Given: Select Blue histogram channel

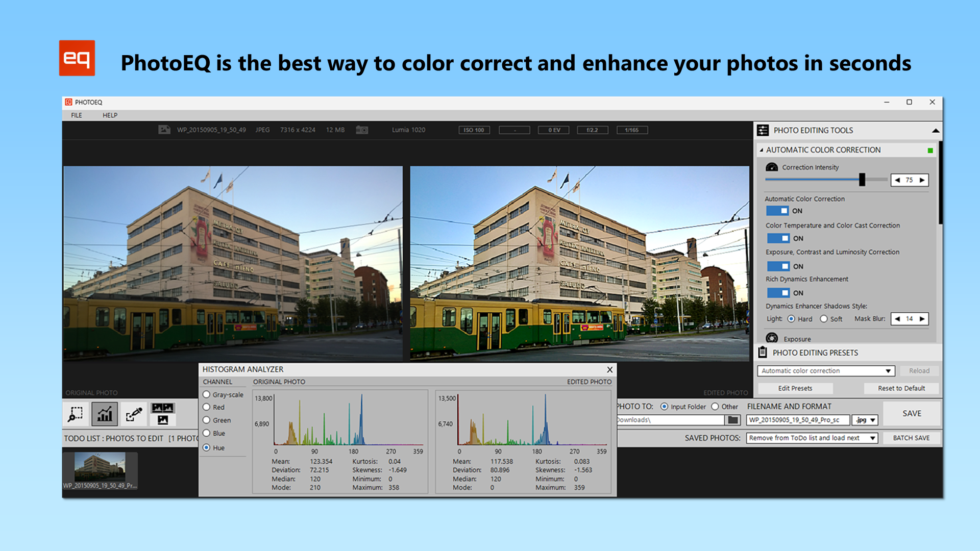Looking at the screenshot, I should 207,433.
